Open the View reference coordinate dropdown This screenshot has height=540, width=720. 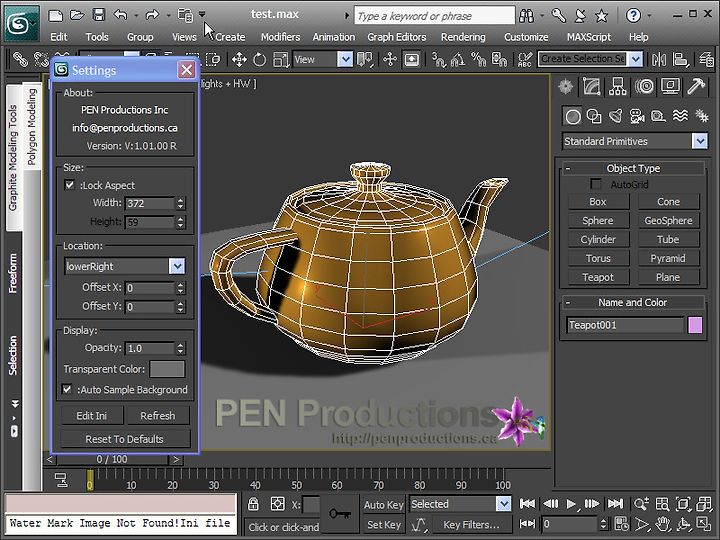click(345, 59)
